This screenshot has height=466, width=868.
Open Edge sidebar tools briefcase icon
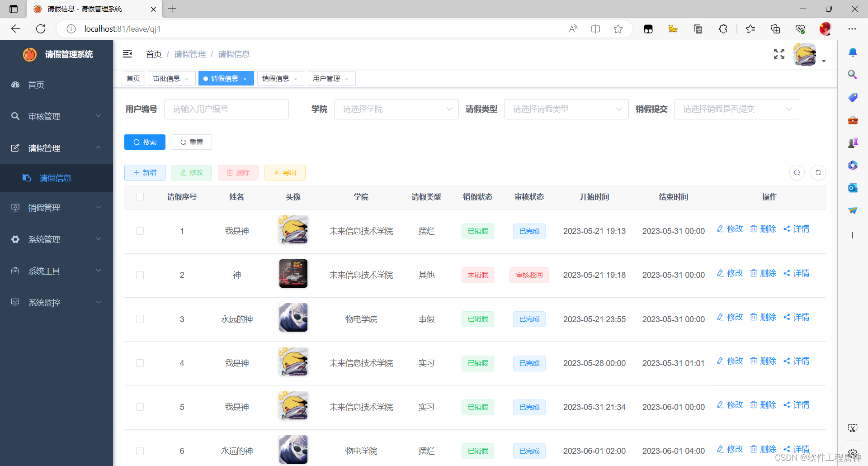pos(853,120)
